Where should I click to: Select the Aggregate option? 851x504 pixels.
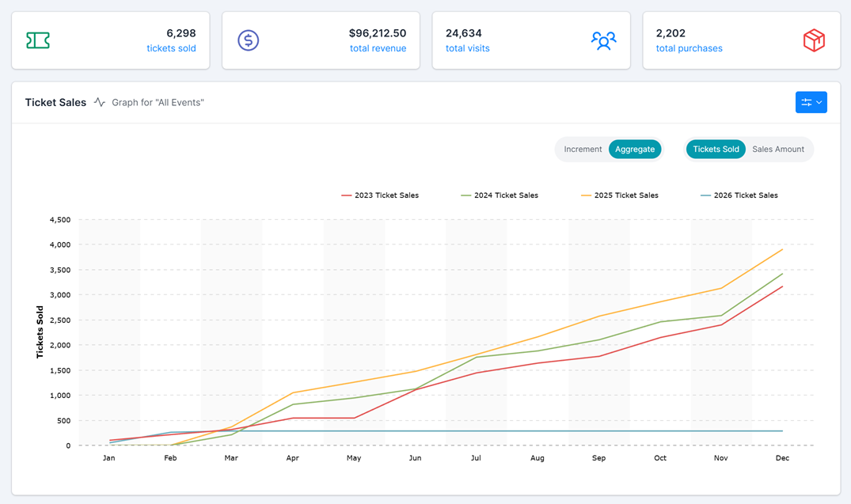[635, 149]
